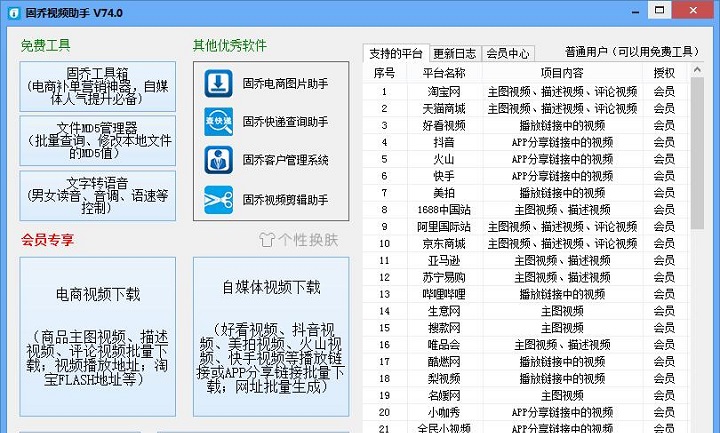Image resolution: width=720 pixels, height=433 pixels.
Task: Open 自媒体视频下载 member feature
Action: pos(271,337)
